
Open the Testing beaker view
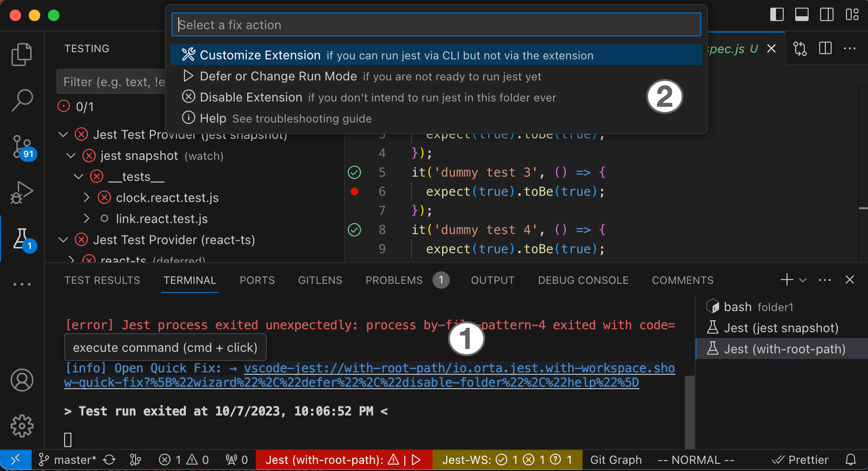tap(22, 239)
